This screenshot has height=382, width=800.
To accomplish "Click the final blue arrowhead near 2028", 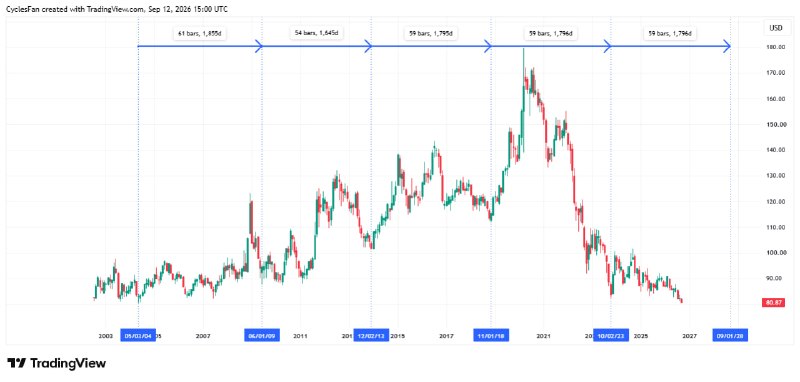I will (x=727, y=47).
